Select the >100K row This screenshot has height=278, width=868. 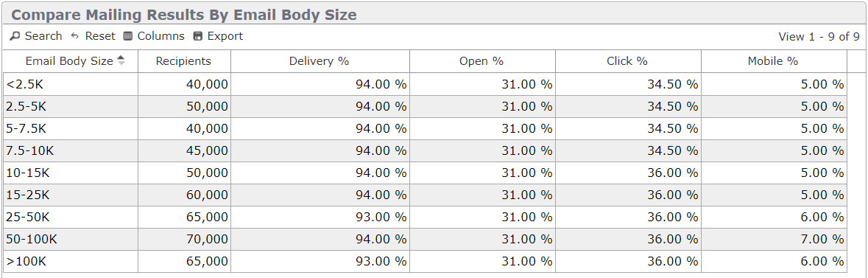[x=425, y=262]
